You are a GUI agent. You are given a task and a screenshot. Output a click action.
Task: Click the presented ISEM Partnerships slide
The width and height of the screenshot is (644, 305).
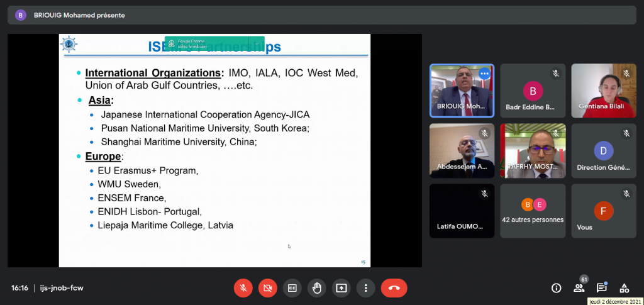point(214,150)
